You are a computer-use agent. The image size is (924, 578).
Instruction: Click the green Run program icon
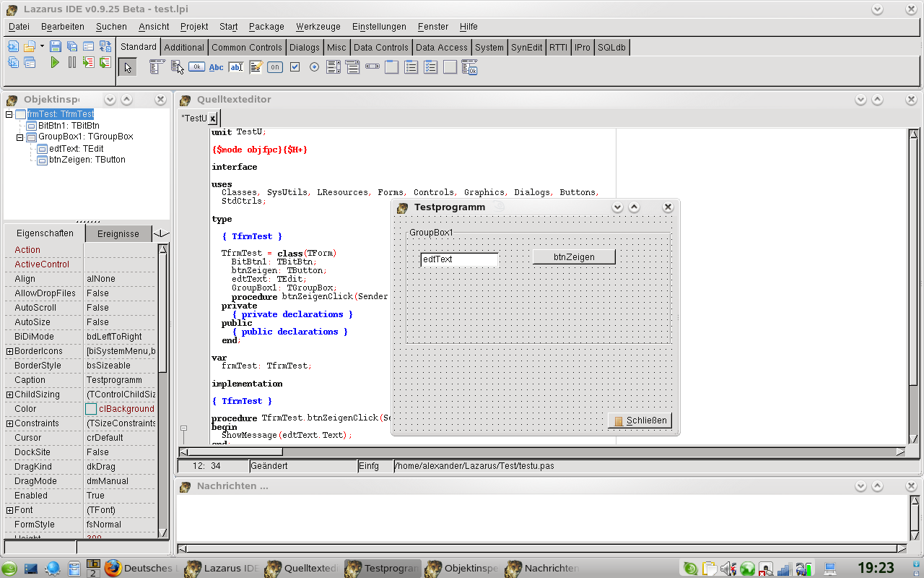point(55,63)
